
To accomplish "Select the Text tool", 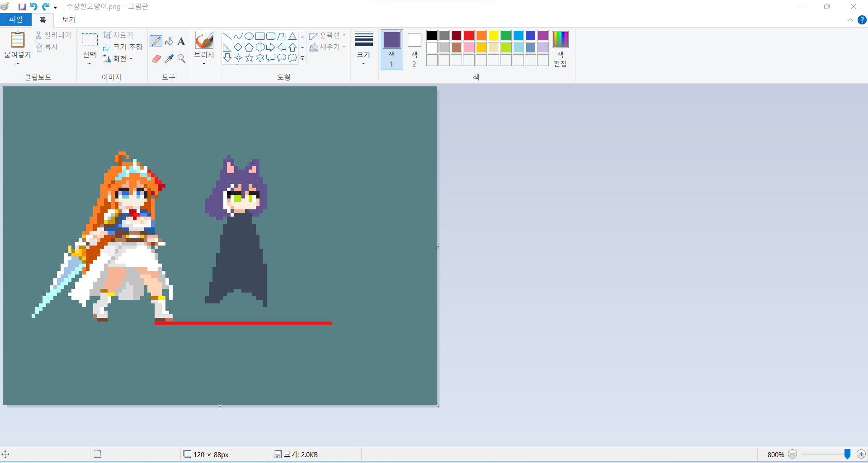I will (x=181, y=42).
